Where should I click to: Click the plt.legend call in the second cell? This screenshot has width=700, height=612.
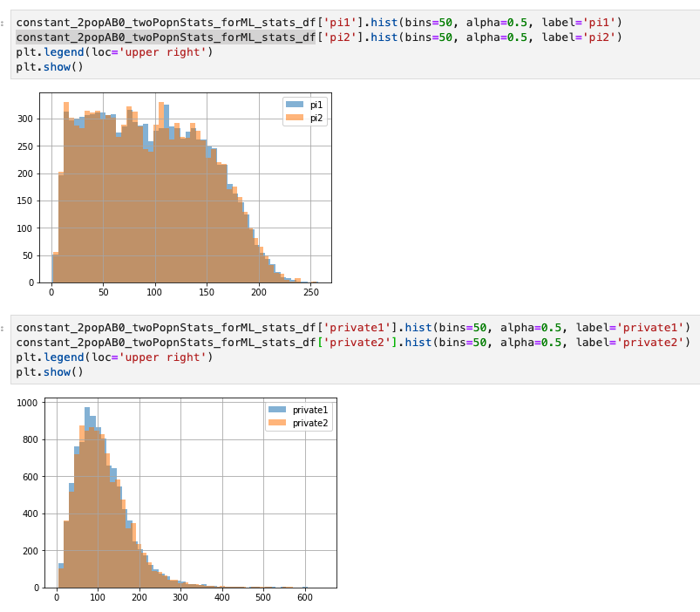(x=49, y=357)
